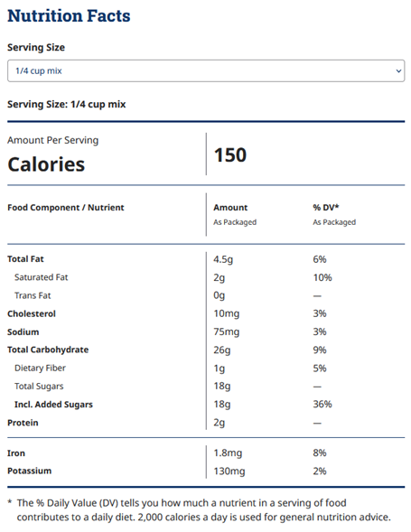
Task: Click the % DV* column header
Action: (x=326, y=208)
